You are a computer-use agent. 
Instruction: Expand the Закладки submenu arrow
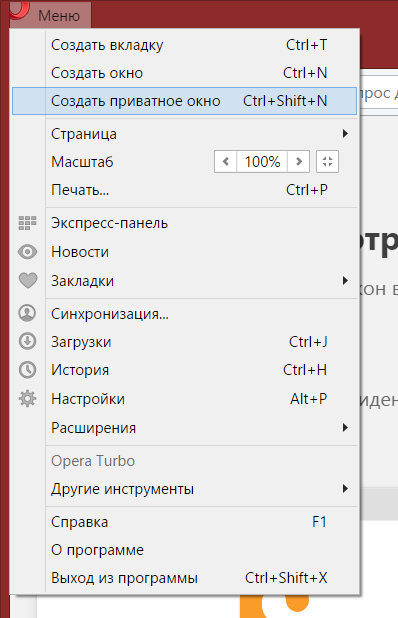point(345,281)
